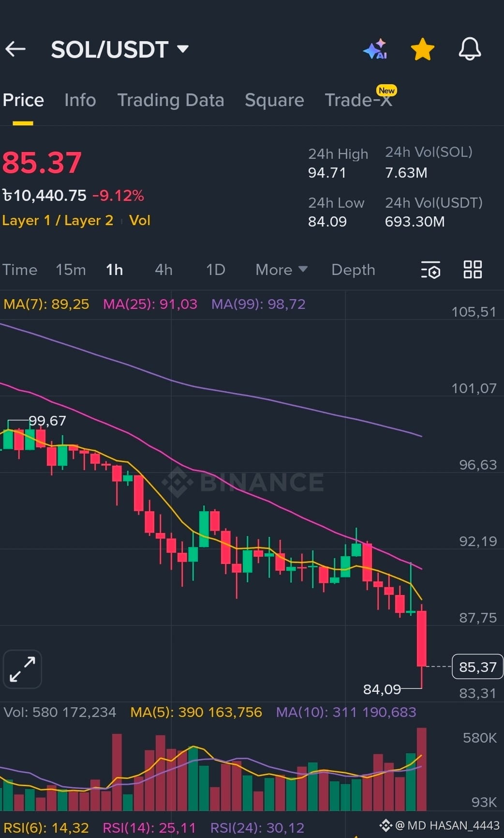Tap the Vol category tag
The image size is (504, 838).
click(x=140, y=220)
